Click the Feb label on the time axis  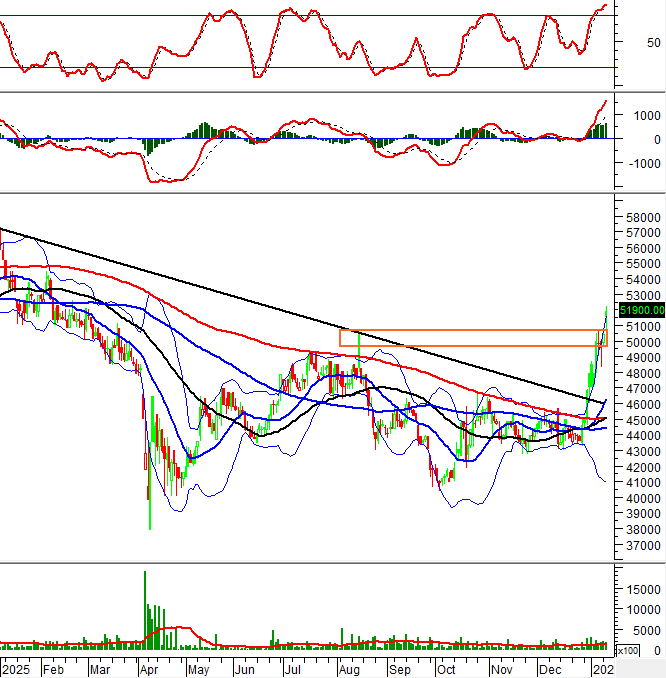click(x=53, y=669)
